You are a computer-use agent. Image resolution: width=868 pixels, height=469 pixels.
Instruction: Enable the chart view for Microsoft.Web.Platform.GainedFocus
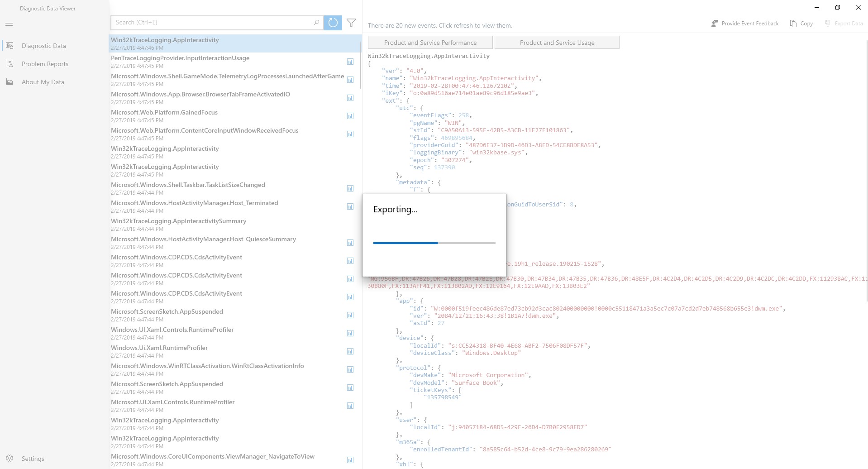(x=350, y=116)
